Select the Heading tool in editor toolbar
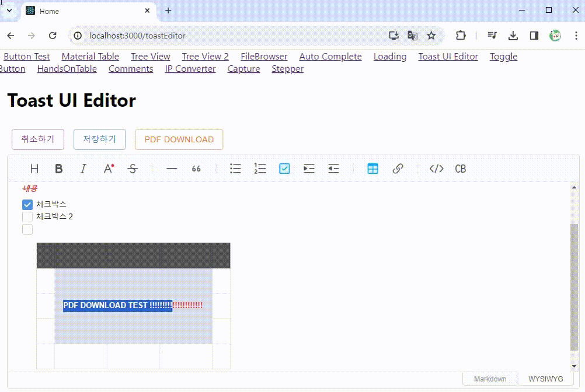This screenshot has width=585, height=392. pyautogui.click(x=34, y=169)
